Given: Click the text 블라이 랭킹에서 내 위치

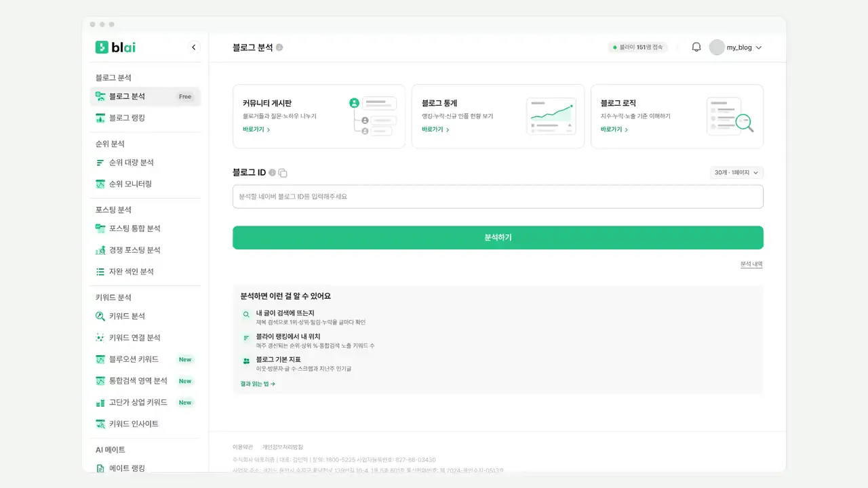Looking at the screenshot, I should pyautogui.click(x=288, y=336).
